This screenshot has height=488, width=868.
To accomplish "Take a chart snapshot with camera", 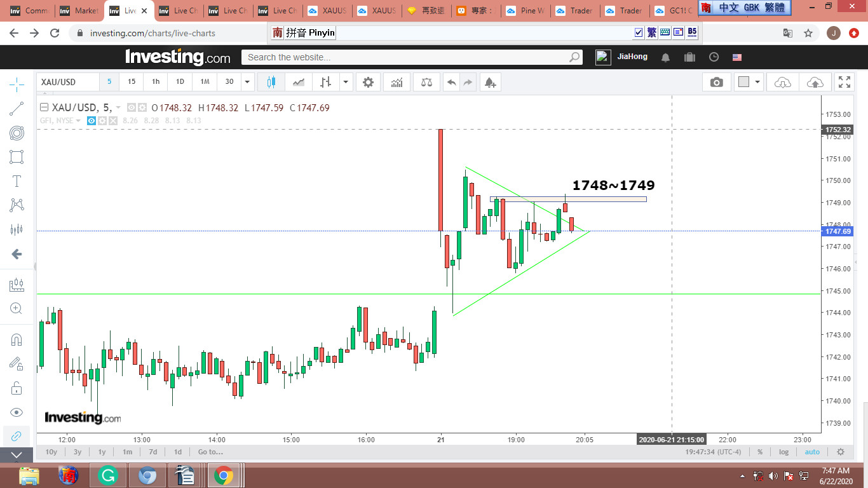I will tap(717, 82).
